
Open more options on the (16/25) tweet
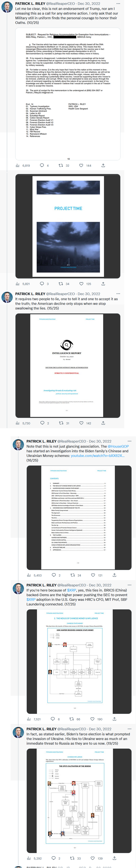click(129, 441)
